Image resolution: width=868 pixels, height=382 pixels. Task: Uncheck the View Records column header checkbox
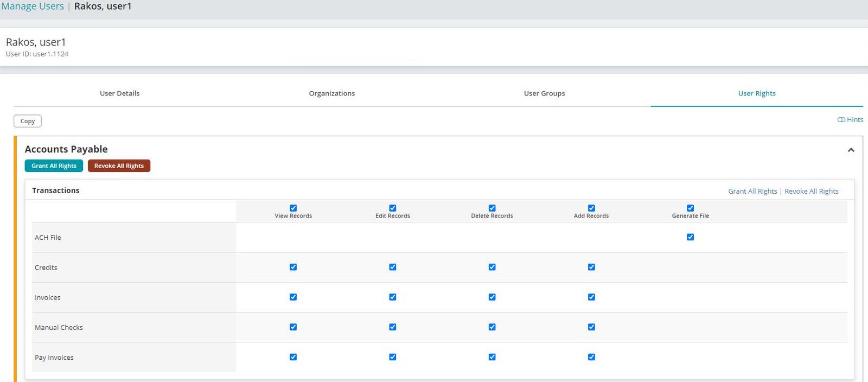[x=293, y=208]
